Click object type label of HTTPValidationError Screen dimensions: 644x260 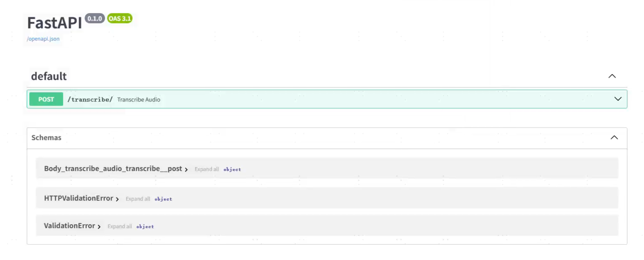tap(163, 199)
